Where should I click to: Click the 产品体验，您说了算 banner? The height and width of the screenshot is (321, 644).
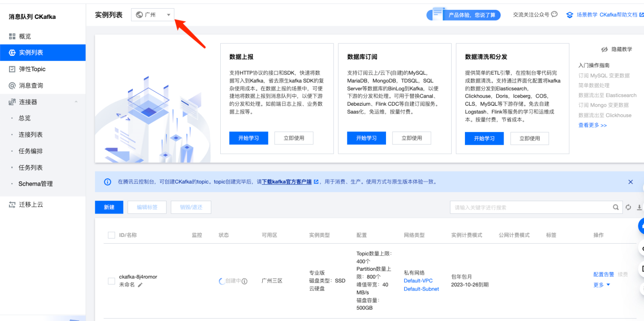pos(463,15)
